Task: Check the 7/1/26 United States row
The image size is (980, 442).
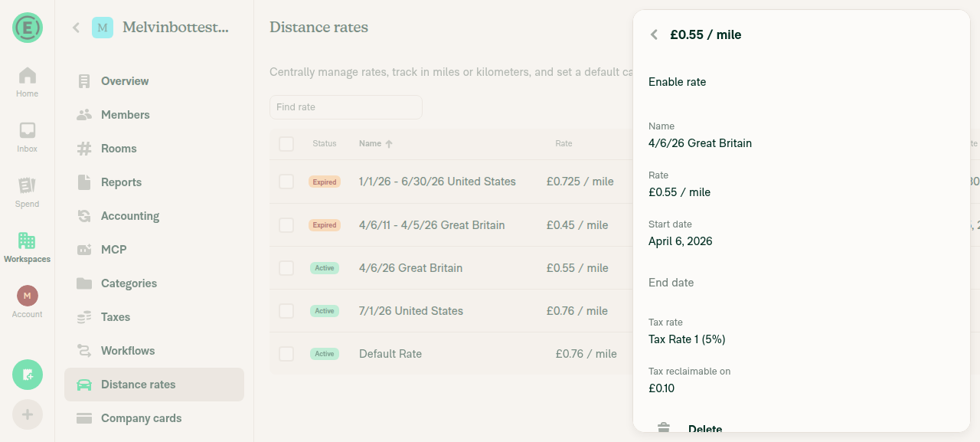Action: click(x=286, y=311)
